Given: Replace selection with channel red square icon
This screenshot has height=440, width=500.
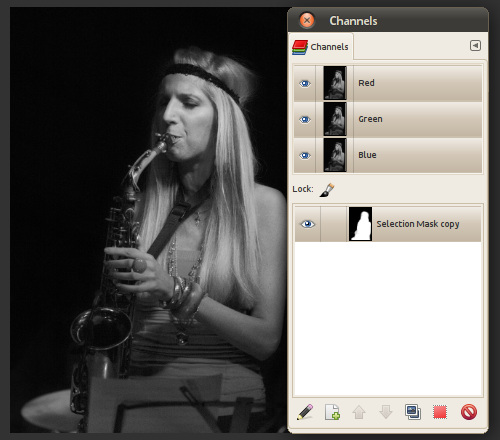Looking at the screenshot, I should [x=440, y=412].
